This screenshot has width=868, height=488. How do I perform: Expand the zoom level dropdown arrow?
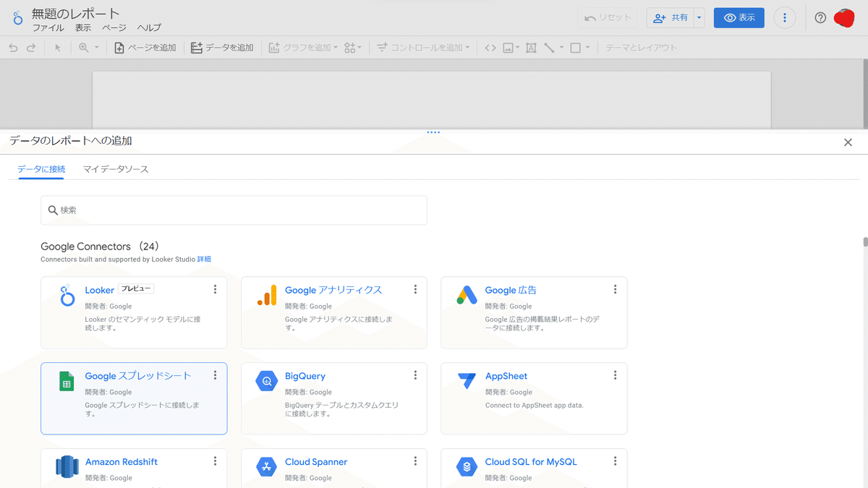tap(96, 48)
